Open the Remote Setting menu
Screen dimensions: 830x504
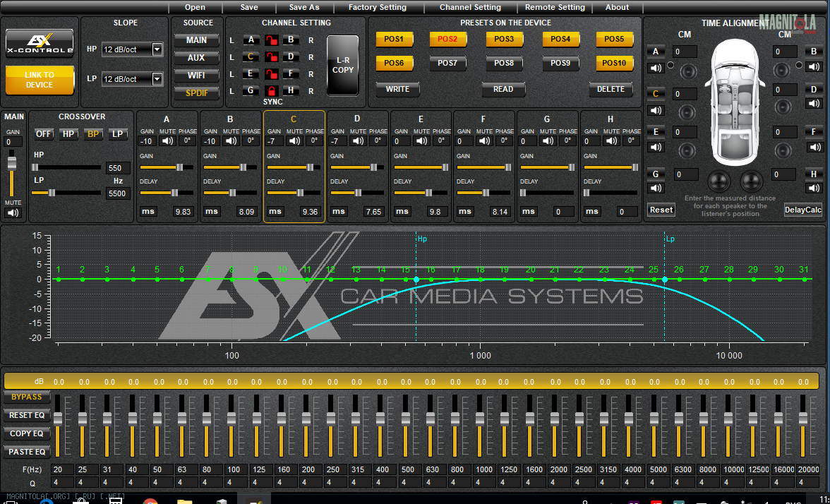point(555,7)
